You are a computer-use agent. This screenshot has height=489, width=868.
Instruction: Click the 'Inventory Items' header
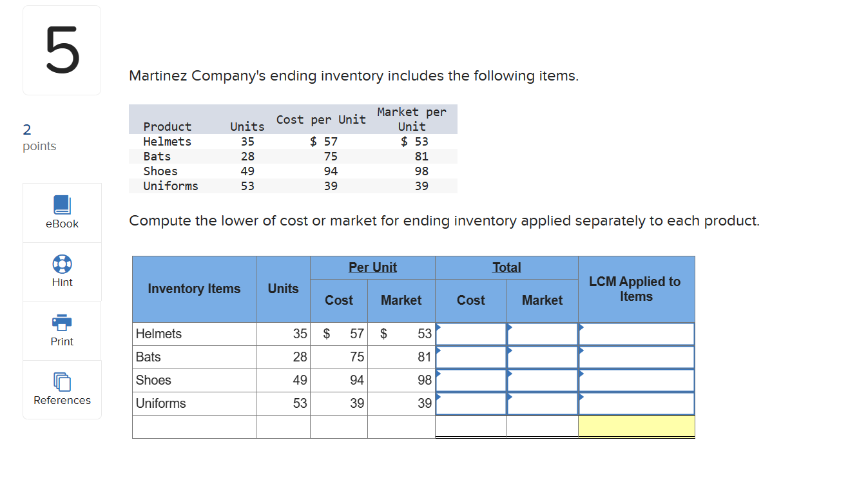click(x=194, y=289)
